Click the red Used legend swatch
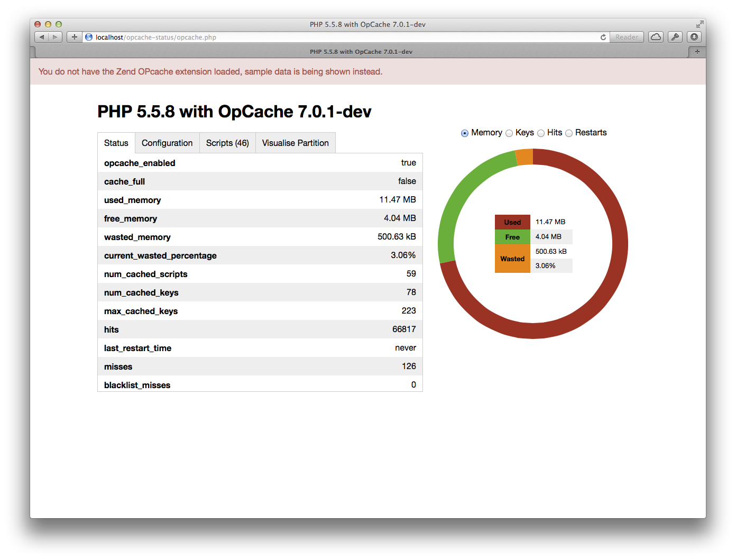736x560 pixels. [512, 222]
